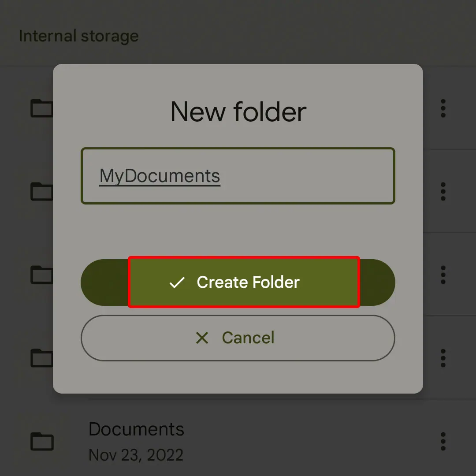476x476 pixels.
Task: Open the first row's three-dot options menu
Action: point(443,108)
